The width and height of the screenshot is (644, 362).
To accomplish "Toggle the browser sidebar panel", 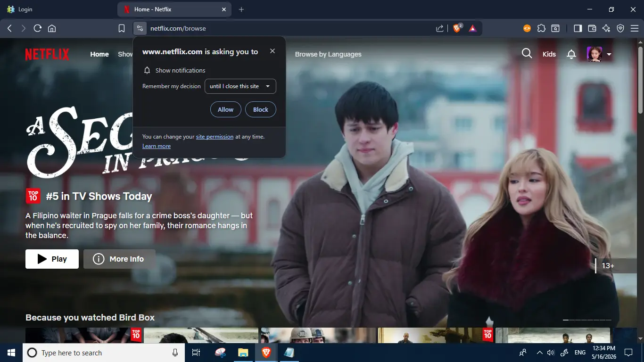I will point(578,28).
